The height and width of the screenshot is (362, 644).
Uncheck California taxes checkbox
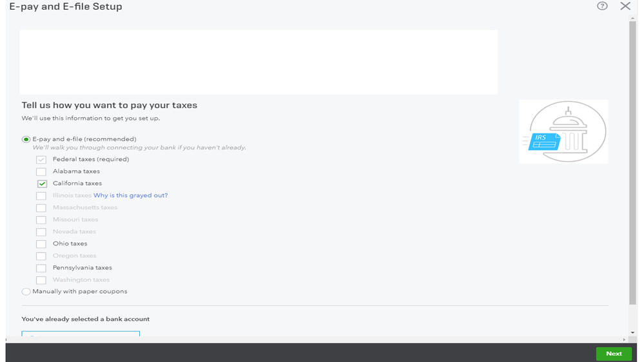click(x=41, y=184)
